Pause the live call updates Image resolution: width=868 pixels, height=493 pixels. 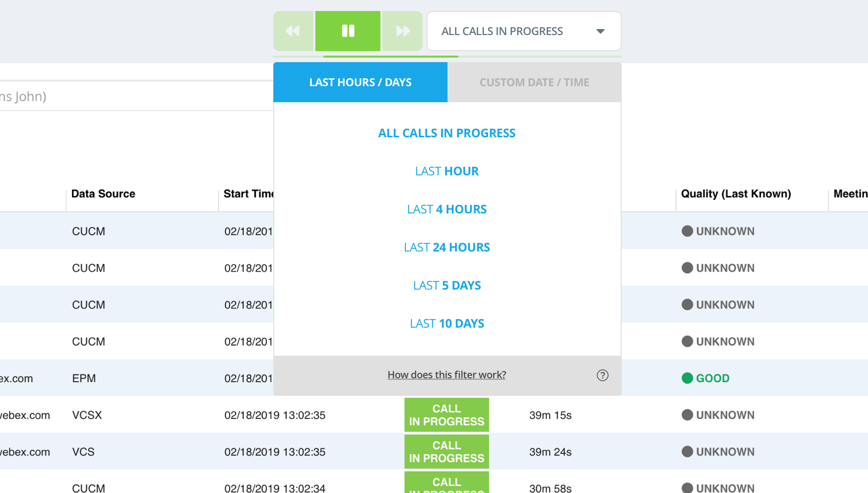coord(348,31)
